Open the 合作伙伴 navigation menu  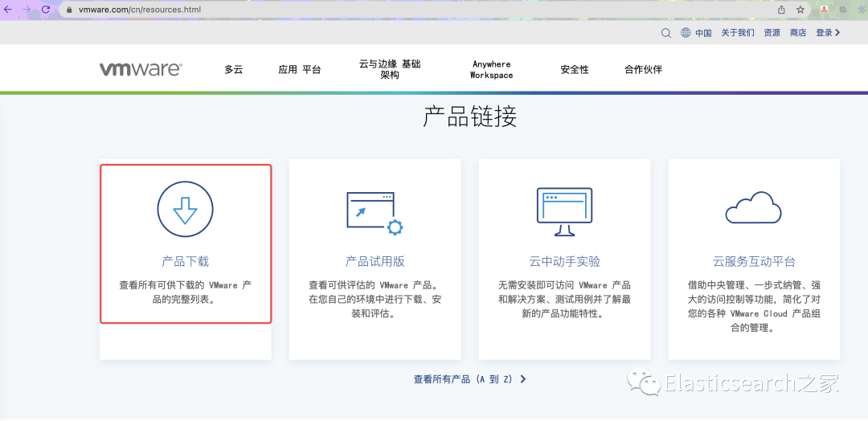coord(643,70)
